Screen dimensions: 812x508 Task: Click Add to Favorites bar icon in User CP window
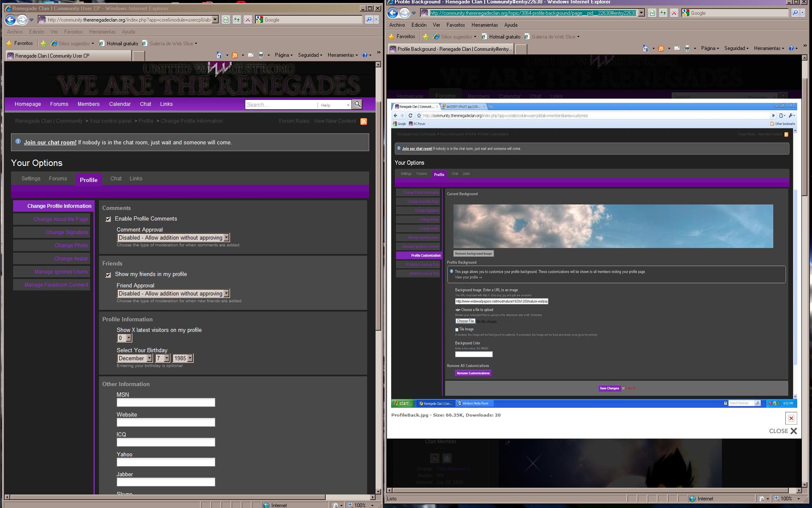point(44,43)
